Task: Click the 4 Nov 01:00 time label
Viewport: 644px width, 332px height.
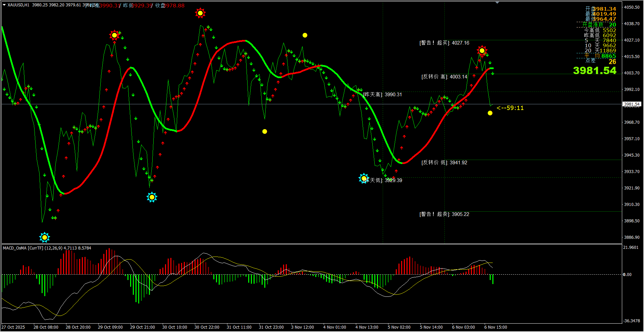Action: (335, 327)
